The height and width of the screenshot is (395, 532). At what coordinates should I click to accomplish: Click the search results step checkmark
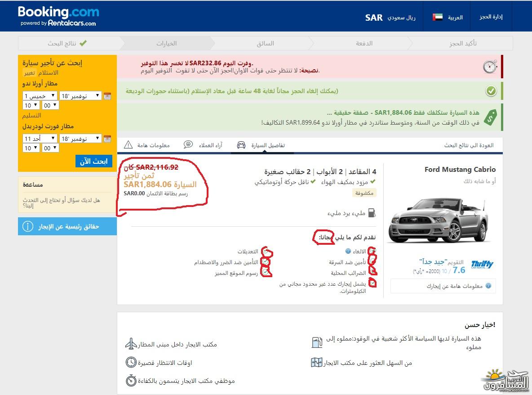(84, 43)
